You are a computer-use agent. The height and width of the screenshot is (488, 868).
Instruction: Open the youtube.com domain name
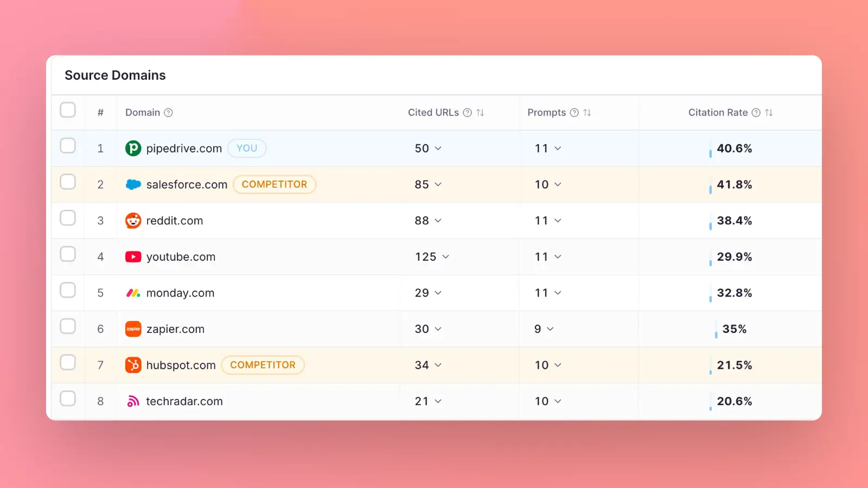click(x=181, y=257)
